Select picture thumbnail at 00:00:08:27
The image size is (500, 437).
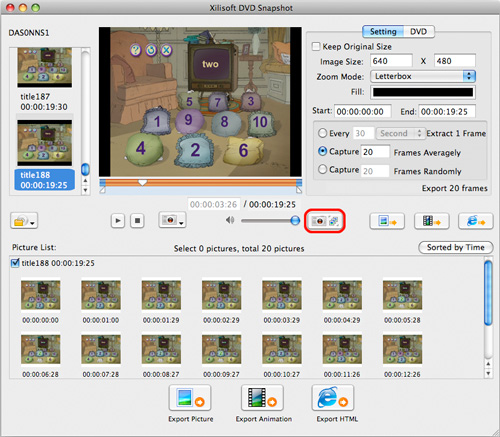click(x=161, y=349)
